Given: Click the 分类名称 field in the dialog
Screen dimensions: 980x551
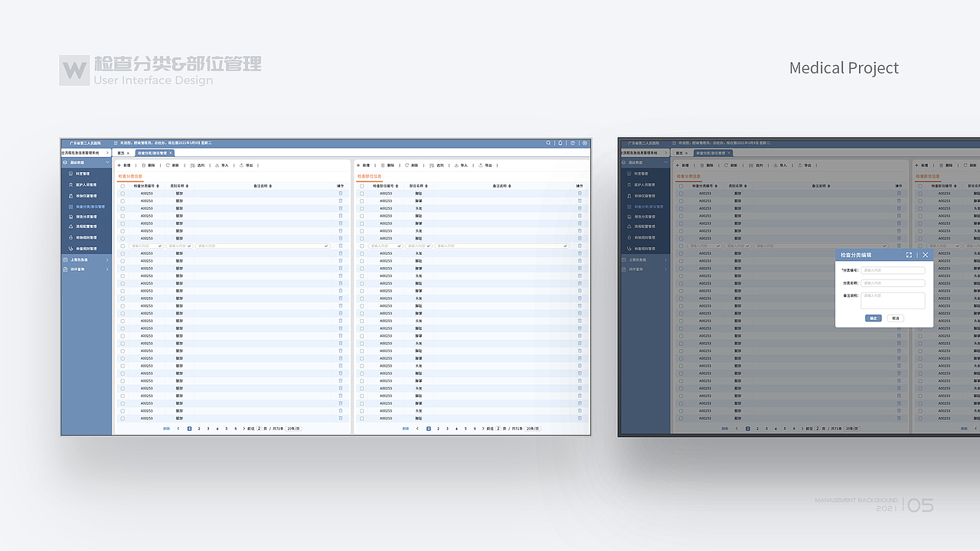Looking at the screenshot, I should 893,283.
